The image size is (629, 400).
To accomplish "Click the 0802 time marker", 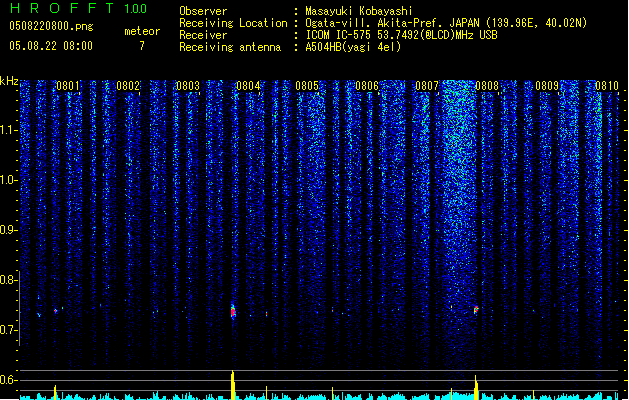I will click(128, 86).
